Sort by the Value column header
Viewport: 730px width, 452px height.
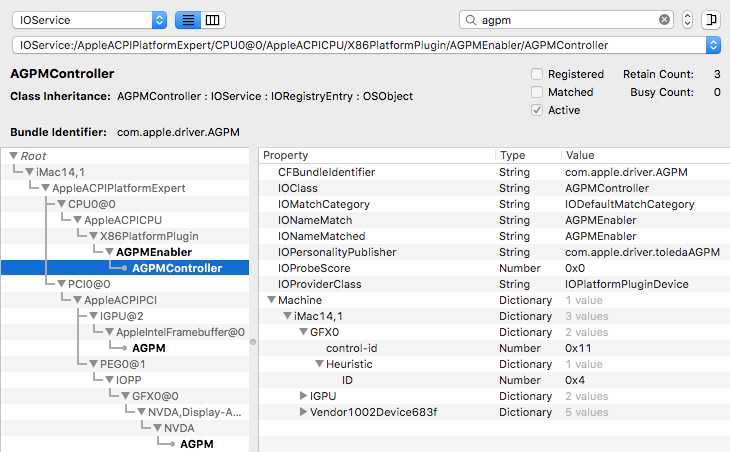(646, 155)
